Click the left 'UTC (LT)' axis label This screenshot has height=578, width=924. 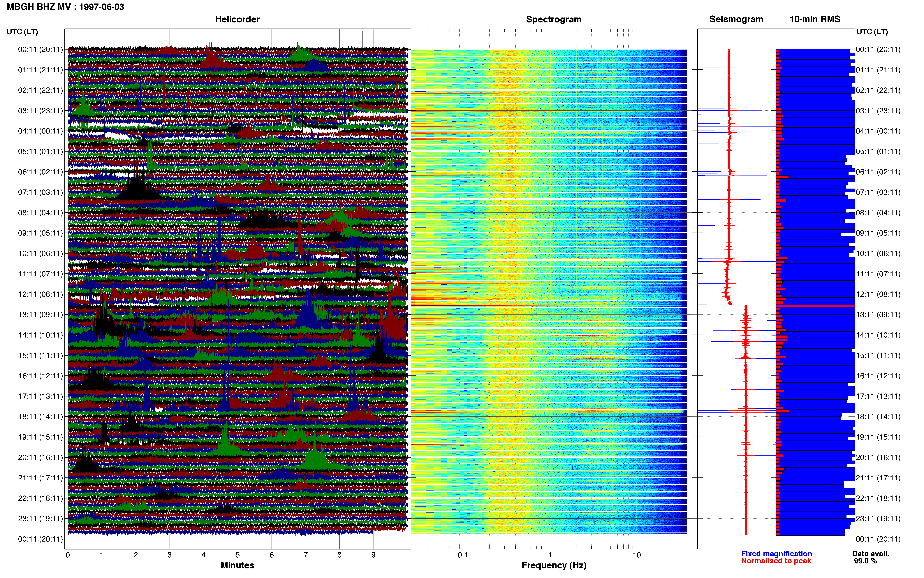pyautogui.click(x=22, y=32)
